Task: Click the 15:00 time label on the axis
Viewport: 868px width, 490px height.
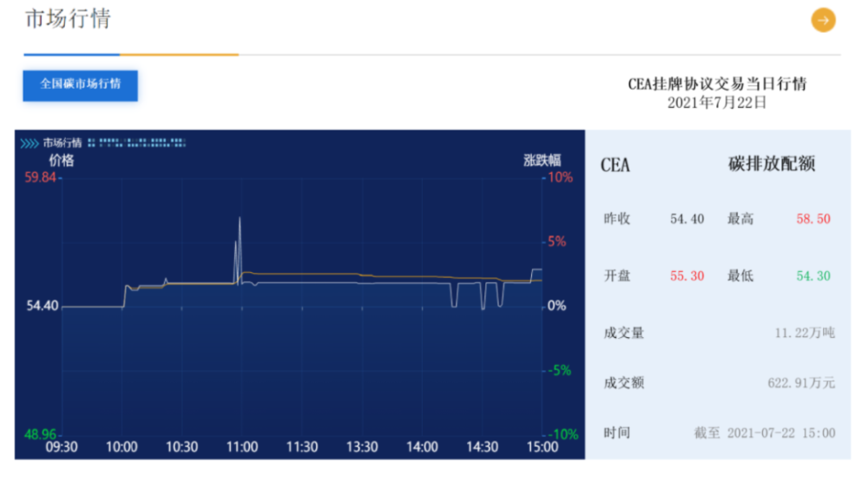Action: (542, 447)
